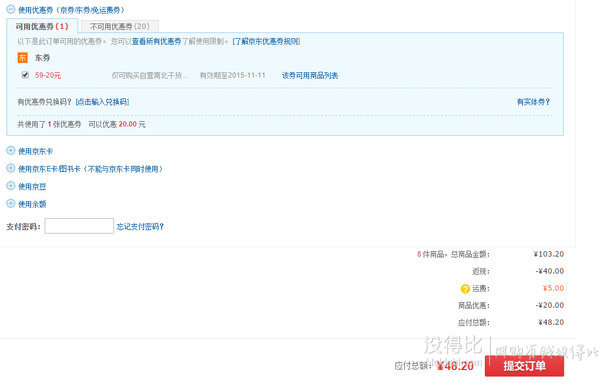Expand the 使用余额 option

pos(32,204)
